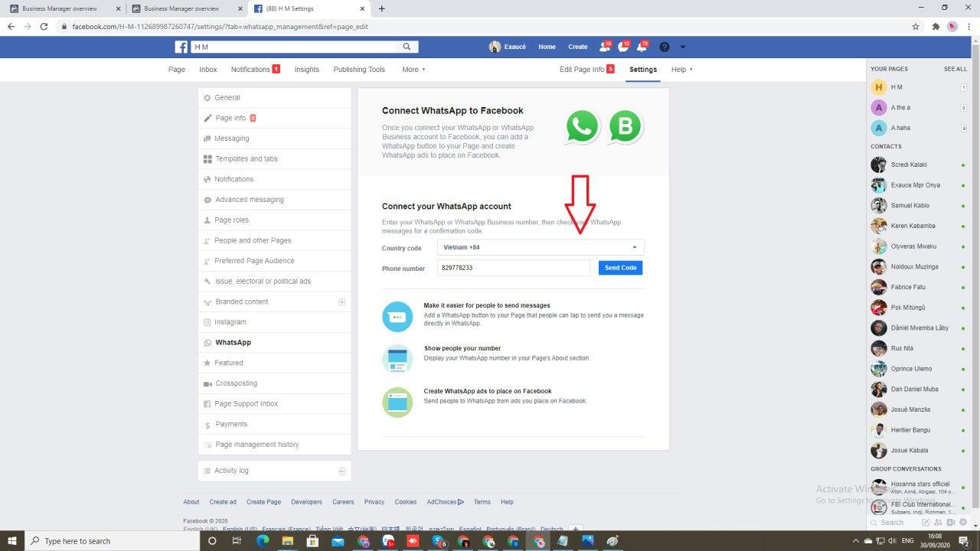Expand the Help dropdown in page navigation
The height and width of the screenshot is (551, 980).
coord(681,70)
